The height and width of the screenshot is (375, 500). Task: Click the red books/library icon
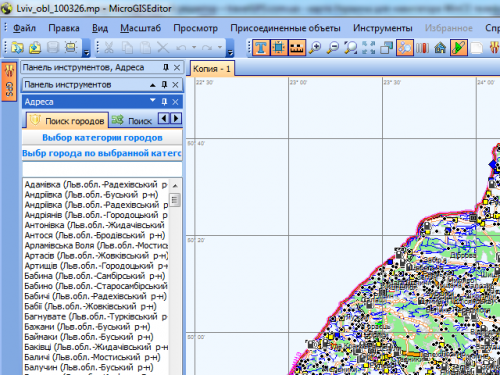tap(422, 48)
